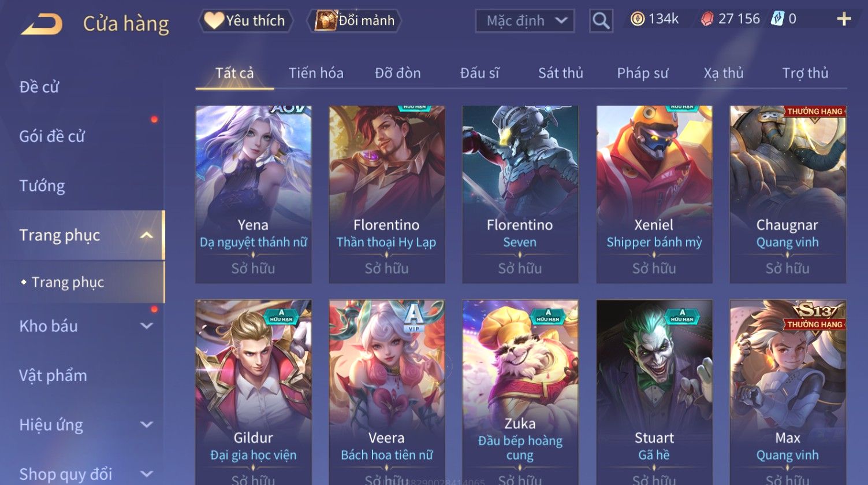Screen dimensions: 868x485
Task: Select Stuart Gã hề skin card
Action: [x=654, y=392]
